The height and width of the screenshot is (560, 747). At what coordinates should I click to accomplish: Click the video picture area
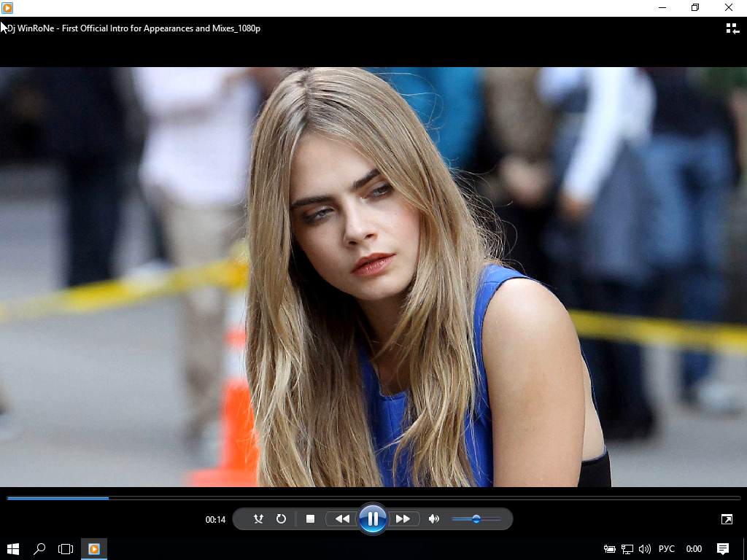tap(373, 276)
